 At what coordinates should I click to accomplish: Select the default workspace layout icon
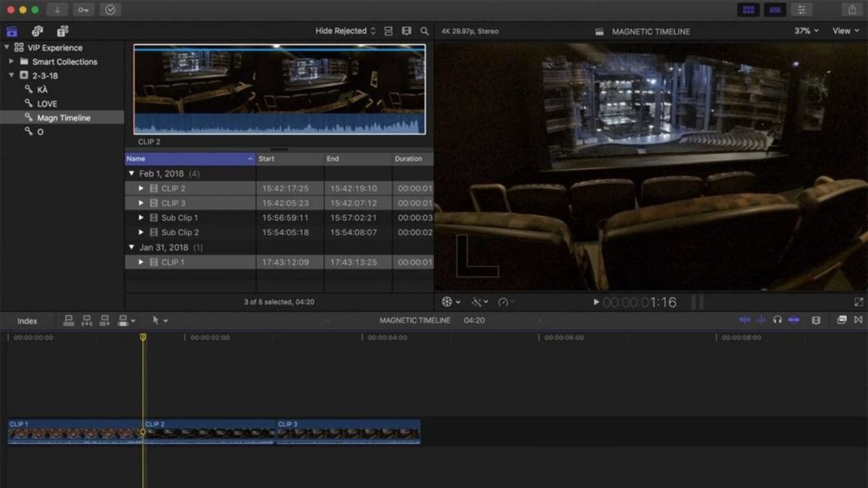[749, 9]
